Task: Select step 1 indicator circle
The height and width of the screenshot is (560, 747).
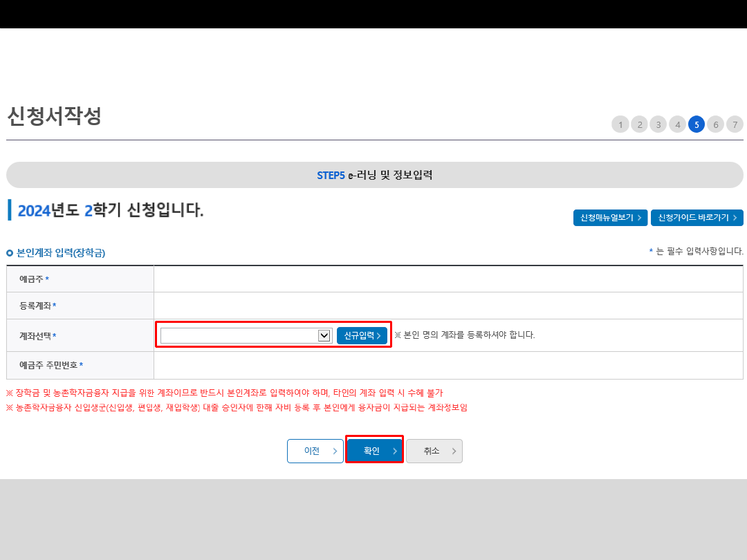Action: coord(620,124)
